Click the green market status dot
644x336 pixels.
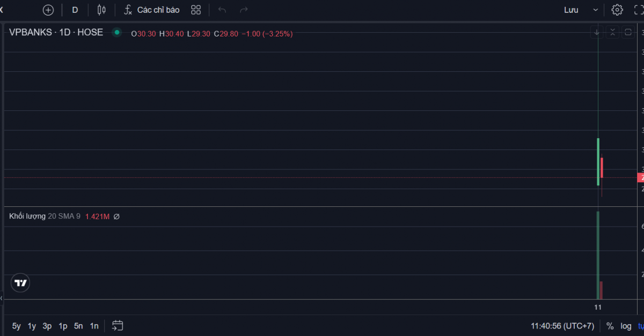[x=116, y=32]
